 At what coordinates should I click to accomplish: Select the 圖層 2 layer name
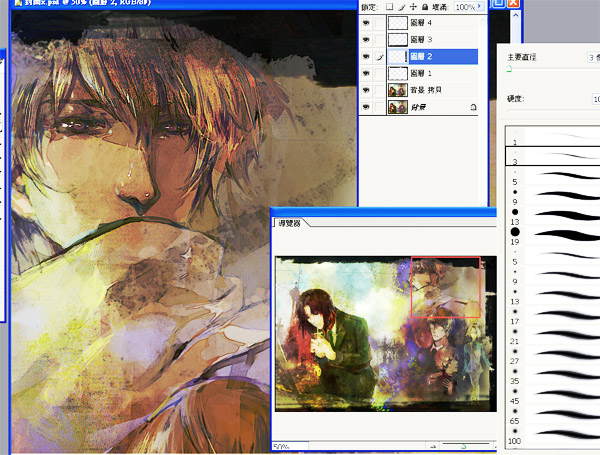click(421, 57)
